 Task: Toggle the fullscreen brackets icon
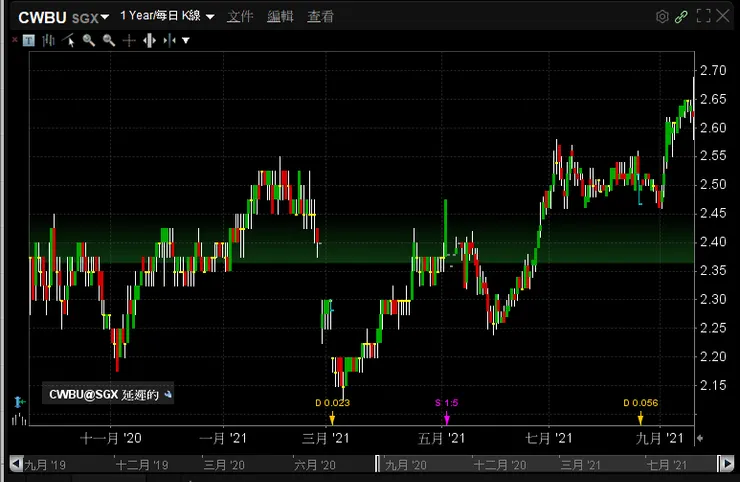(703, 16)
